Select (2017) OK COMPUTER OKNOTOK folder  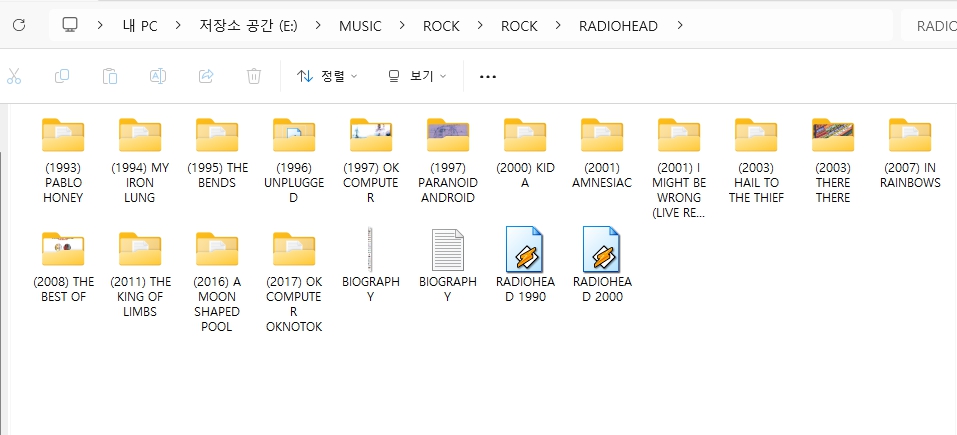(294, 283)
